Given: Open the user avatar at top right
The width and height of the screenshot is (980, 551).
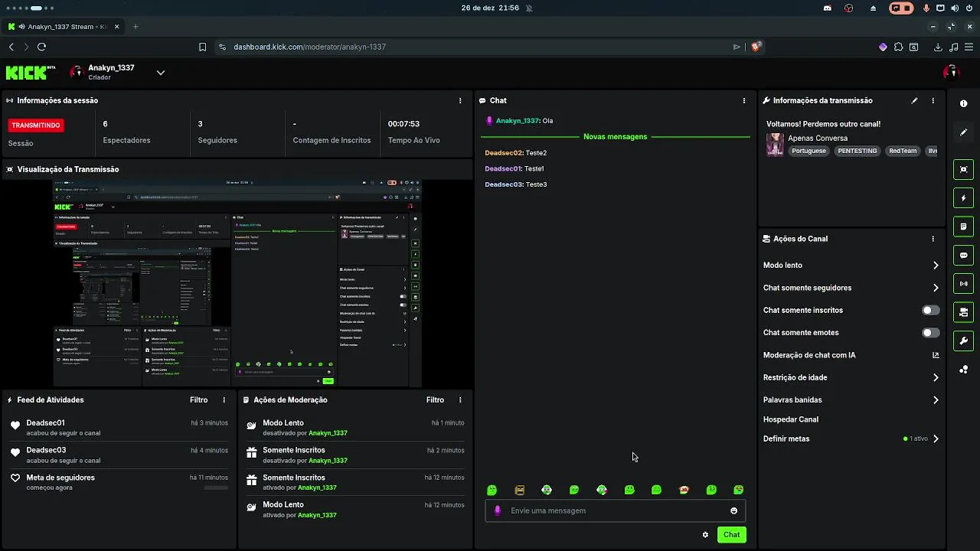Looking at the screenshot, I should (x=951, y=72).
